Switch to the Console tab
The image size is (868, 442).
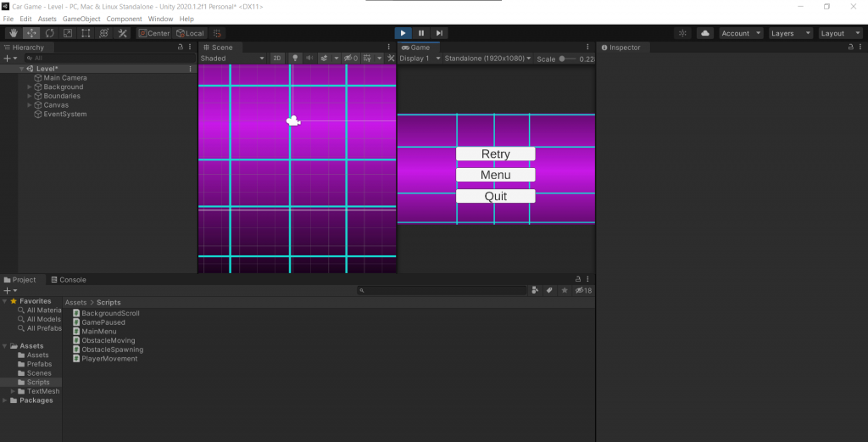[x=68, y=279]
